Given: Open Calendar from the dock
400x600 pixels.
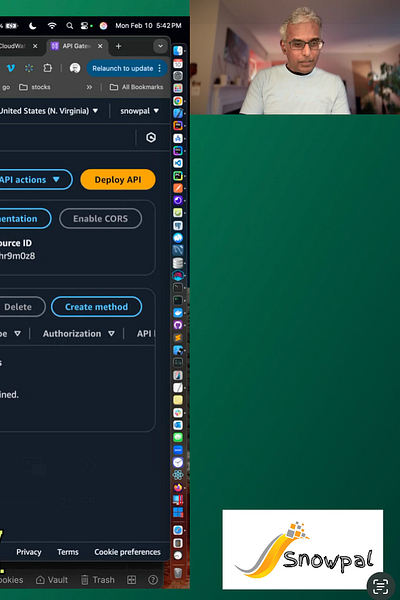Looking at the screenshot, I should click(178, 64).
